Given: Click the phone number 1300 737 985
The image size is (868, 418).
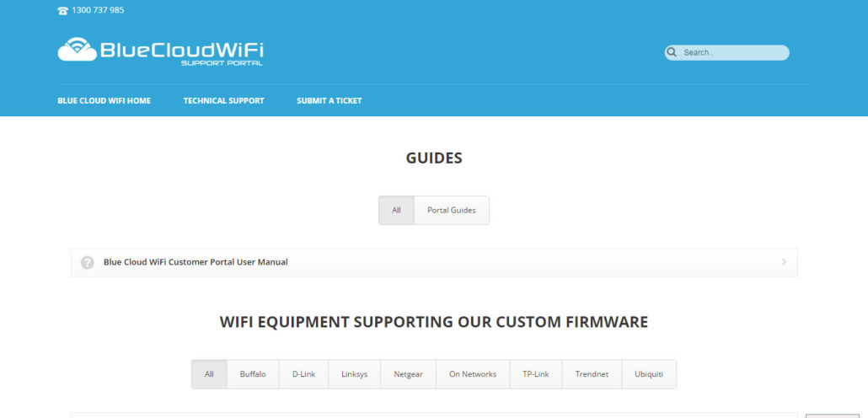Looking at the screenshot, I should click(98, 10).
